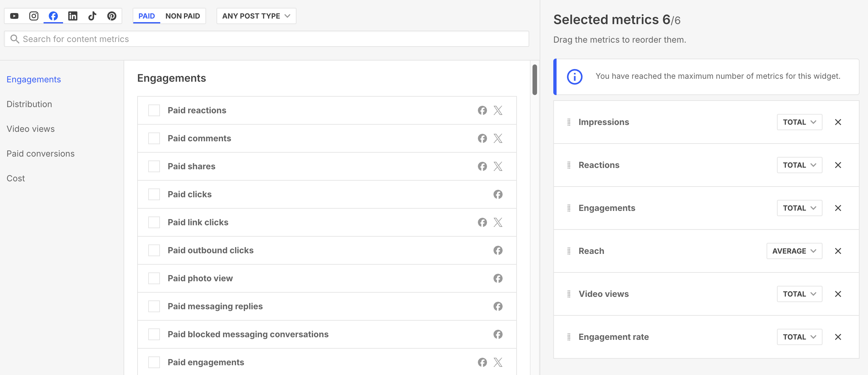Remove the Engagement rate metric
The width and height of the screenshot is (868, 375).
coord(838,337)
